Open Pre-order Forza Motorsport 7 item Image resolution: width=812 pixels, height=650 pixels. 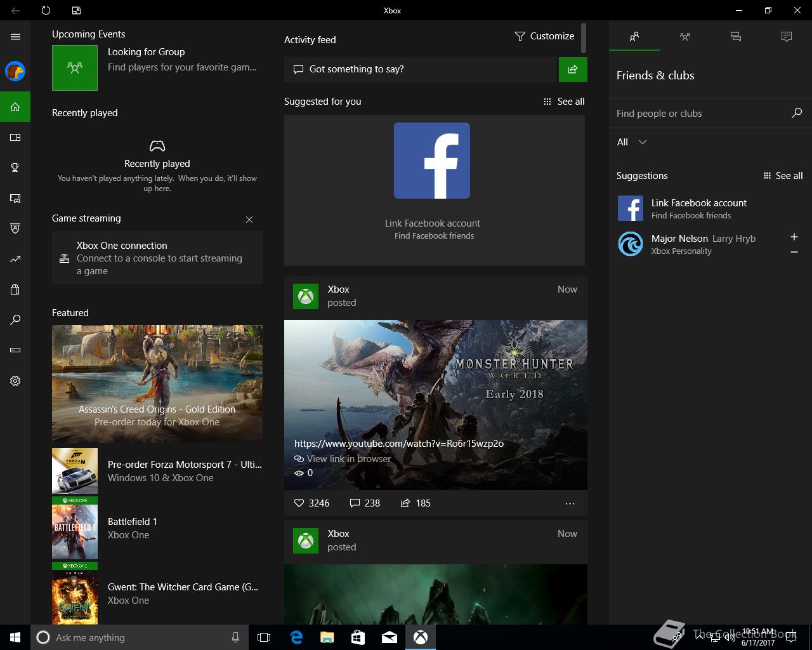click(157, 471)
